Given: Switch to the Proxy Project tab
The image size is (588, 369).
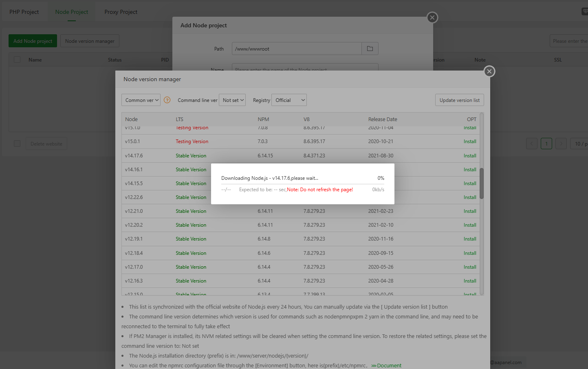Looking at the screenshot, I should 121,12.
